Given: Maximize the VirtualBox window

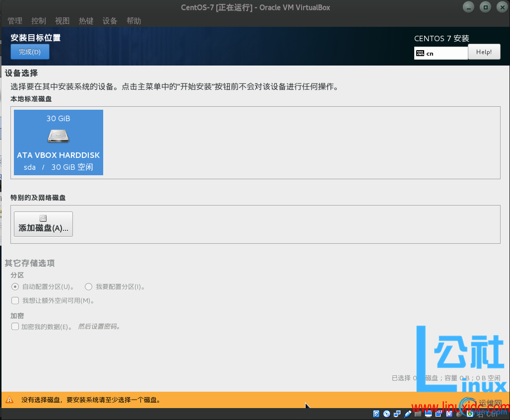Looking at the screenshot, I should (486, 7).
